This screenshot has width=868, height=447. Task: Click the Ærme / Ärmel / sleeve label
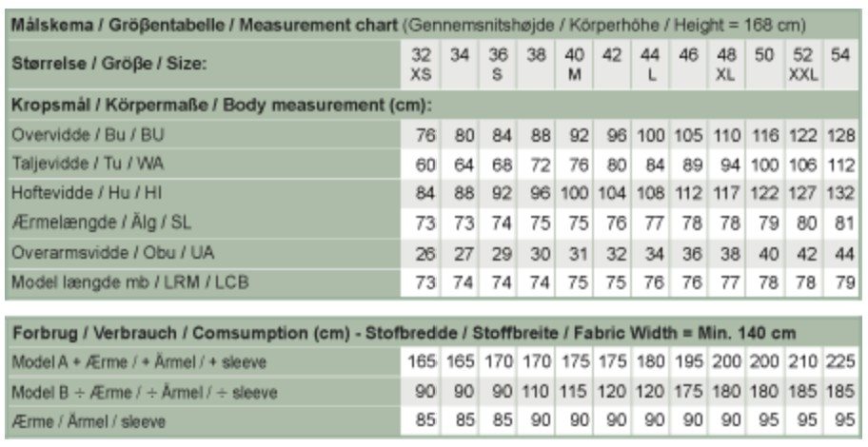[x=89, y=421]
